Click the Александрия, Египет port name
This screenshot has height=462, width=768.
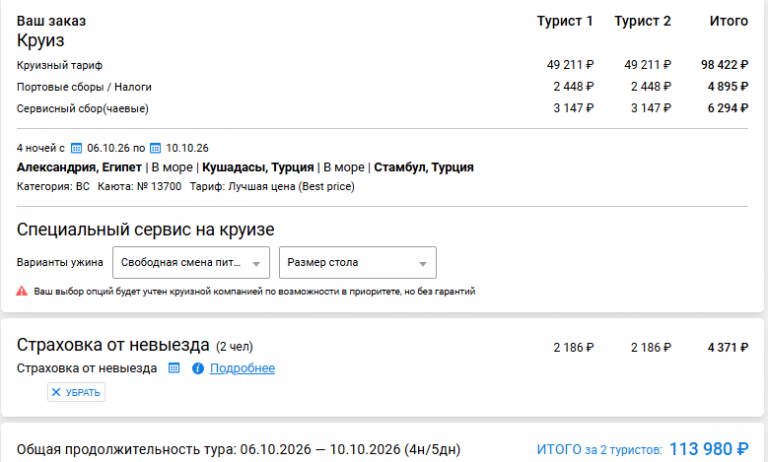pyautogui.click(x=79, y=168)
